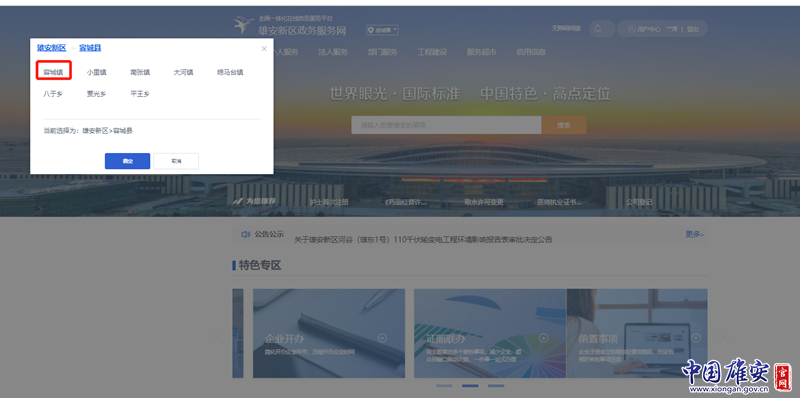The width and height of the screenshot is (800, 398).
Task: Click the notification bell icon
Action: click(598, 29)
